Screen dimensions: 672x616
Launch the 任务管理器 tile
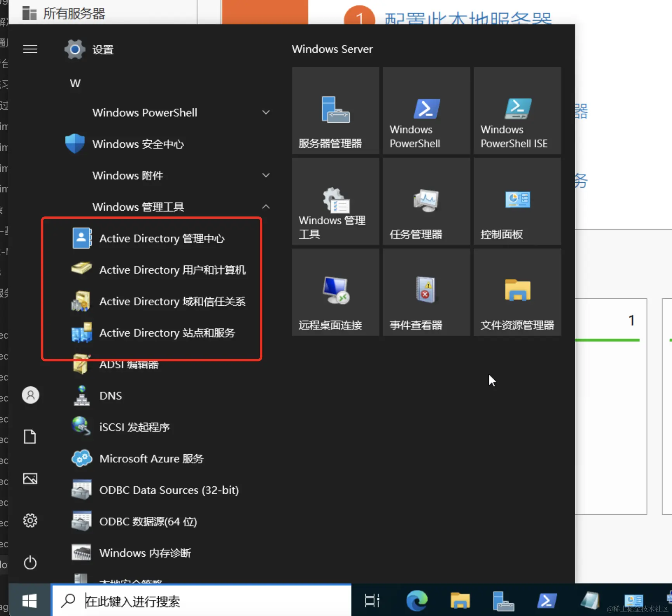[426, 201]
